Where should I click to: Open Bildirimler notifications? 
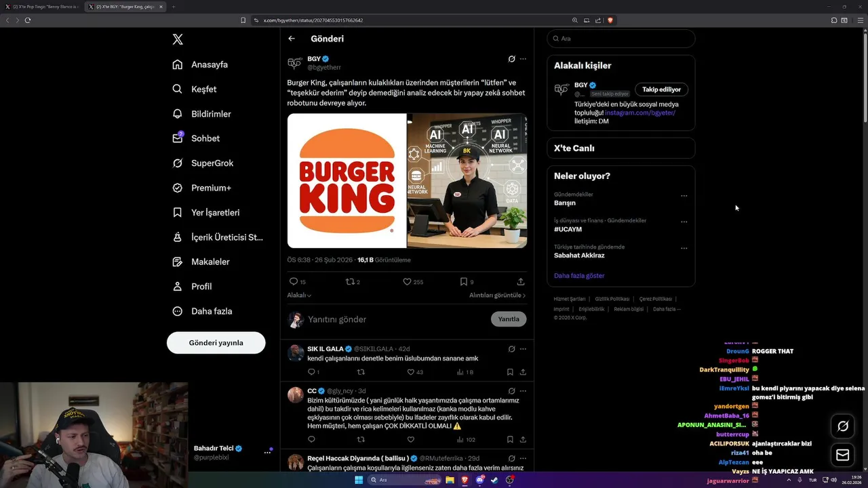(202, 114)
